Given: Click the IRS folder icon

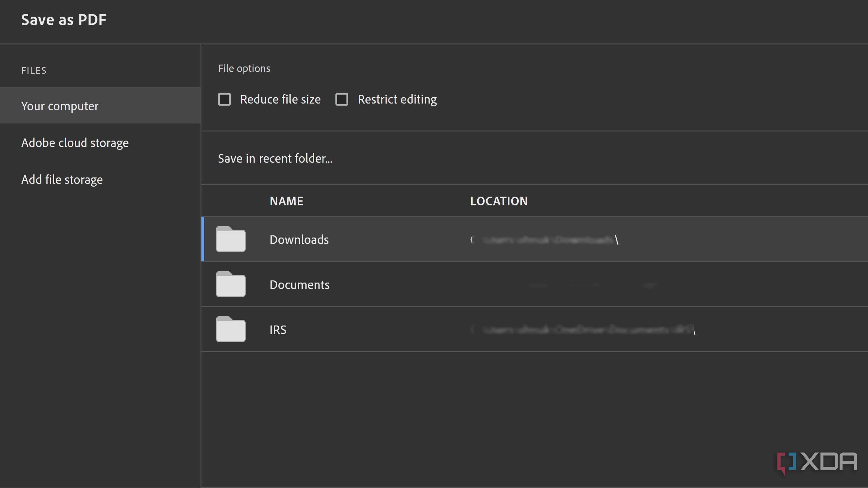Looking at the screenshot, I should [231, 330].
